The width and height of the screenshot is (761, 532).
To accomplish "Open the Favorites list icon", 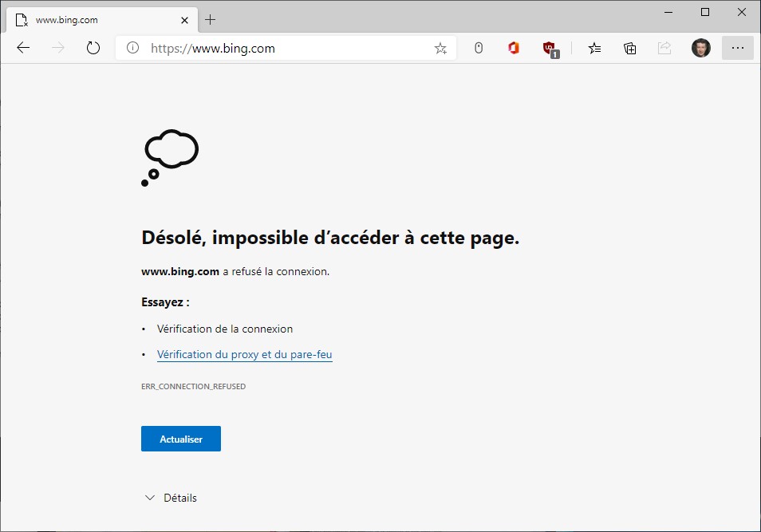I will coord(594,48).
